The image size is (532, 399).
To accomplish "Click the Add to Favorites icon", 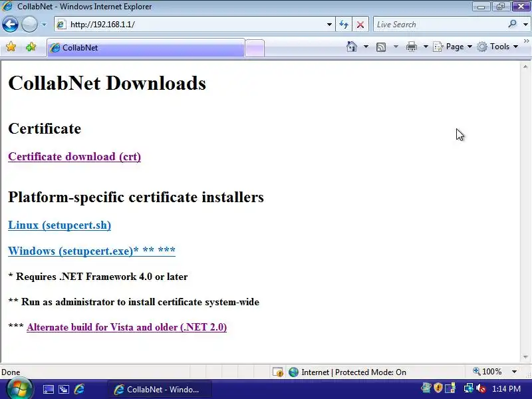I will [31, 47].
